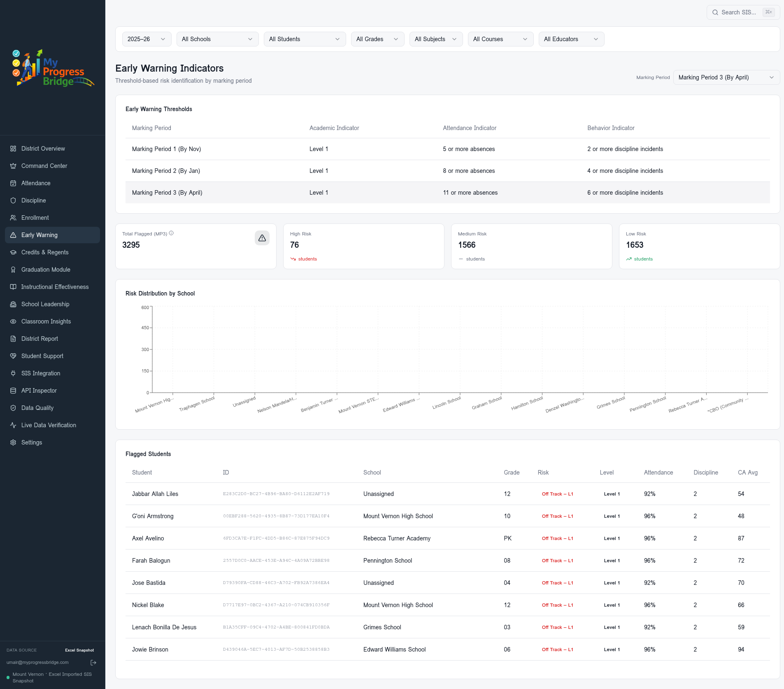Screen dimensions: 784x689
Task: Click the Excel Snapshot data source label
Action: pos(79,650)
